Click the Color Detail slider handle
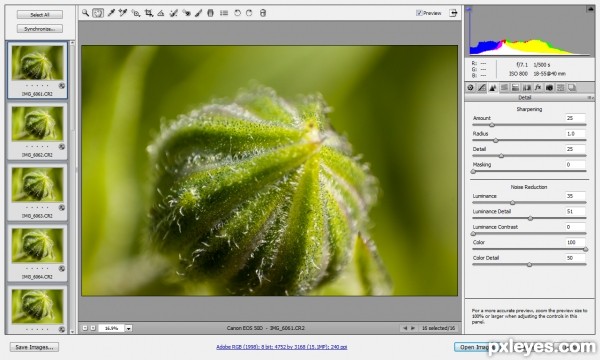The width and height of the screenshot is (600, 360). point(530,265)
